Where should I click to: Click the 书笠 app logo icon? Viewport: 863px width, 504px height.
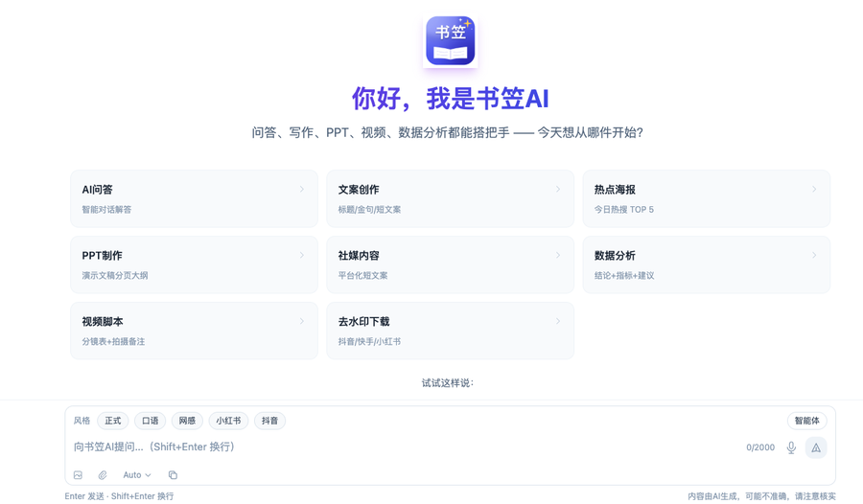click(x=451, y=40)
